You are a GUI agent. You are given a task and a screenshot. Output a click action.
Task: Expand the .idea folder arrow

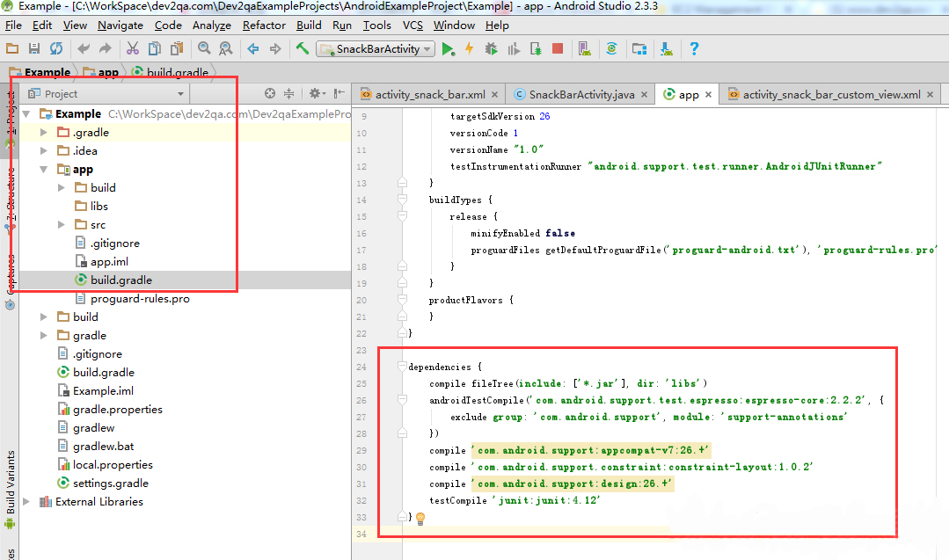pos(44,150)
